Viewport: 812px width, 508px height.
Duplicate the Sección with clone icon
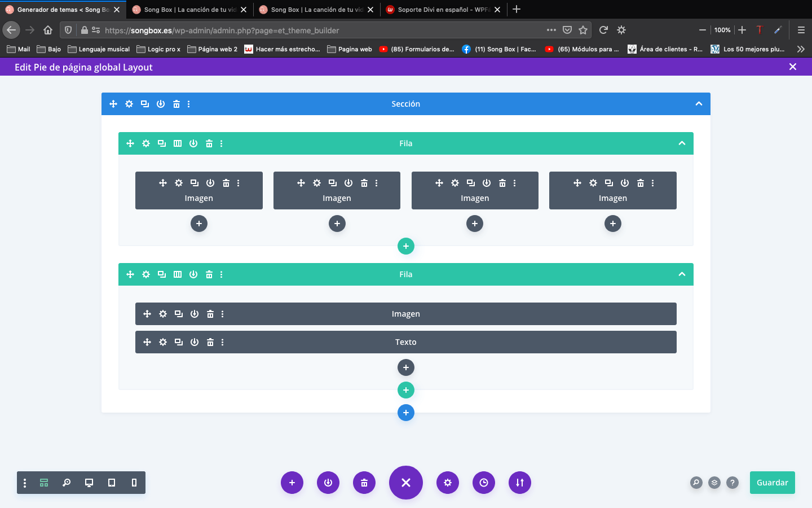tap(145, 104)
